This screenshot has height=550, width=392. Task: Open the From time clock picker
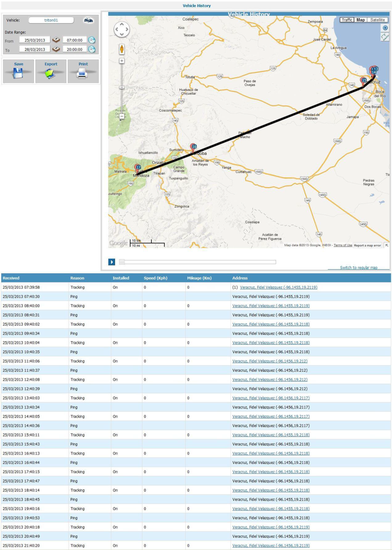pos(92,40)
